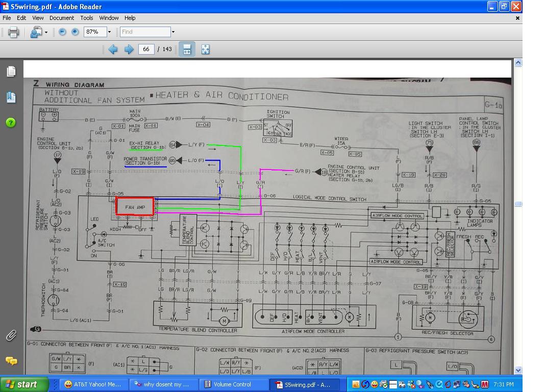Image resolution: width=545 pixels, height=392 pixels.
Task: Go to previous page arrow
Action: pos(113,50)
